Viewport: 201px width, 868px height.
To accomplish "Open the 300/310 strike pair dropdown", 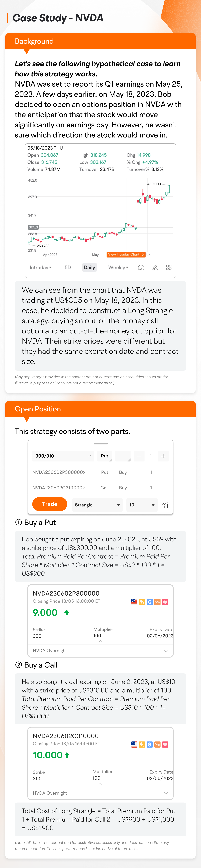I will [x=63, y=456].
